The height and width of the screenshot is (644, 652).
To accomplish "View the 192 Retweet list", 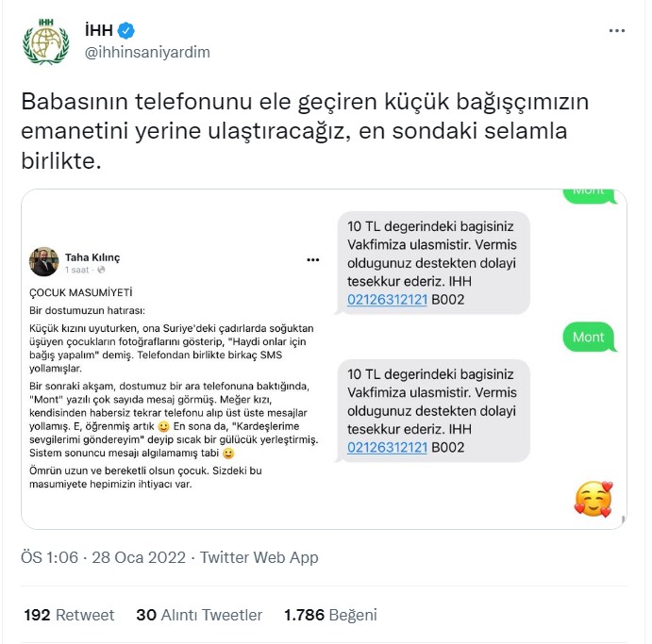I will pos(69,615).
